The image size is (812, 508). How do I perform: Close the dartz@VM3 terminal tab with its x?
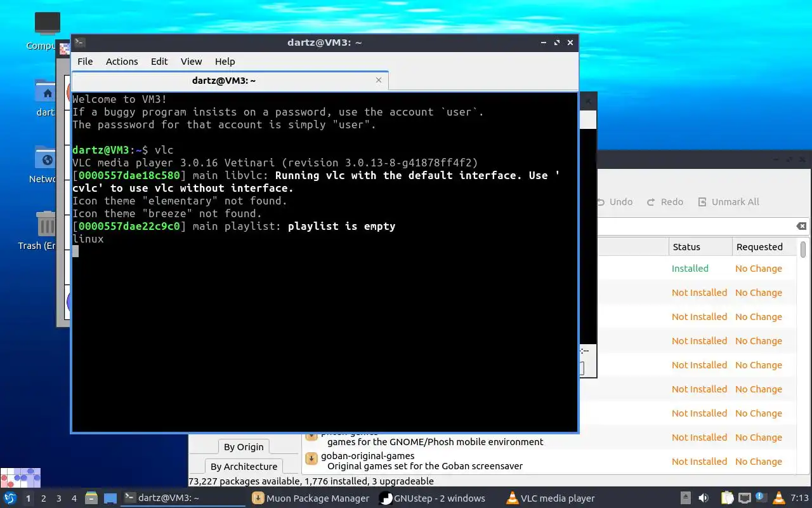pos(379,80)
